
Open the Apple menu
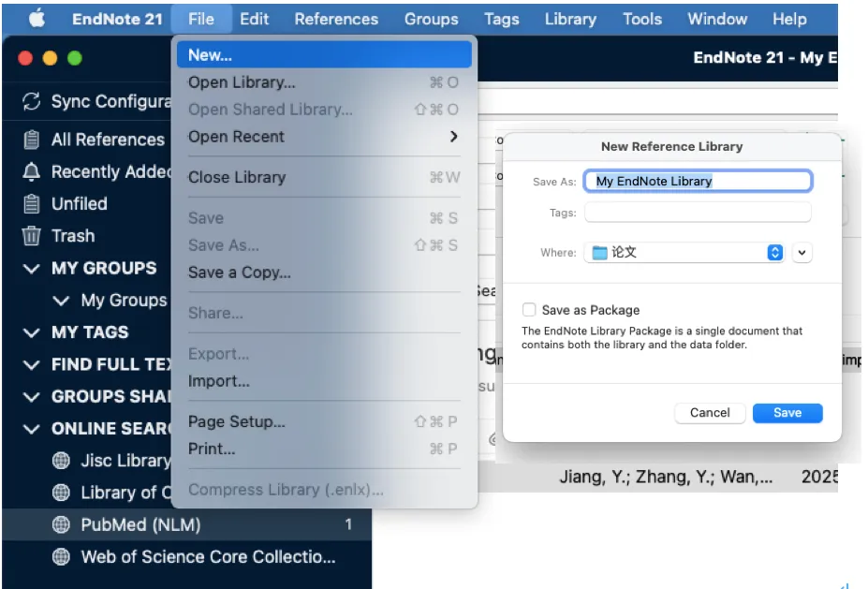(x=37, y=19)
